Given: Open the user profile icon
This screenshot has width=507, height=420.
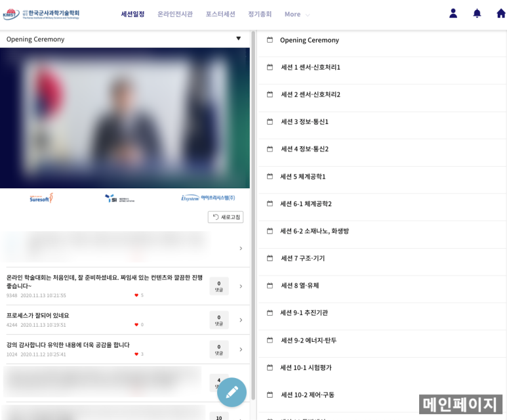Looking at the screenshot, I should pyautogui.click(x=453, y=13).
